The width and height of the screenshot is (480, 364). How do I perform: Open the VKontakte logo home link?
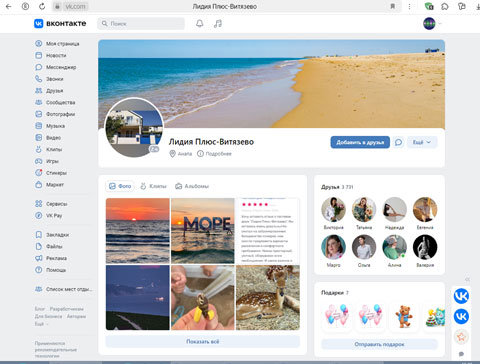60,23
